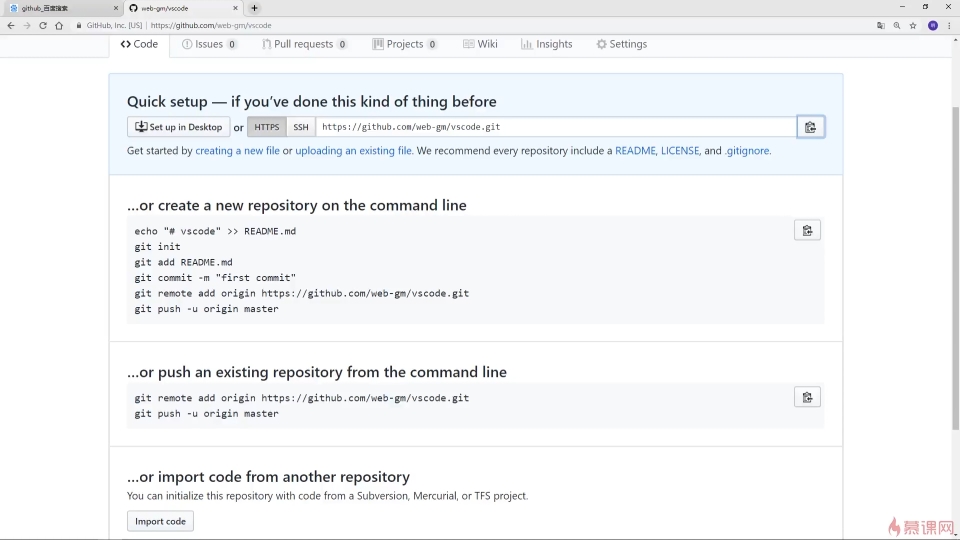Click the repository URL text field
The height and width of the screenshot is (540, 960).
click(556, 127)
